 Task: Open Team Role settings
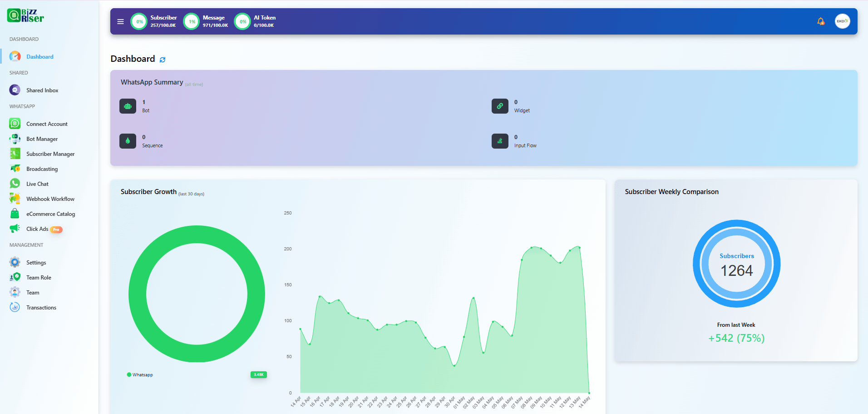[x=38, y=277]
